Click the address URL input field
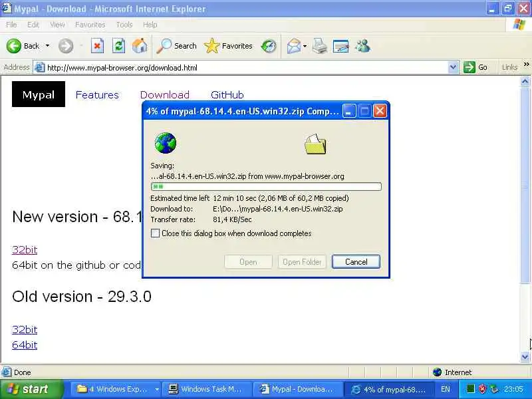 click(246, 68)
